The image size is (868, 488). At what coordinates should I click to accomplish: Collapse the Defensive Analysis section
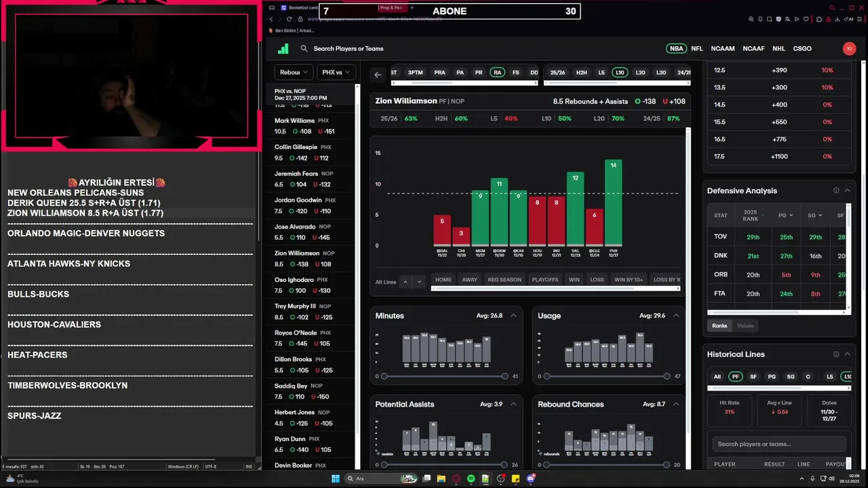pyautogui.click(x=847, y=190)
